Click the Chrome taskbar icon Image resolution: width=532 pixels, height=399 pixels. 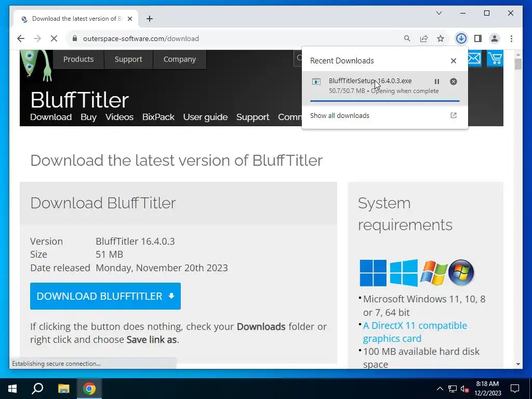tap(89, 389)
